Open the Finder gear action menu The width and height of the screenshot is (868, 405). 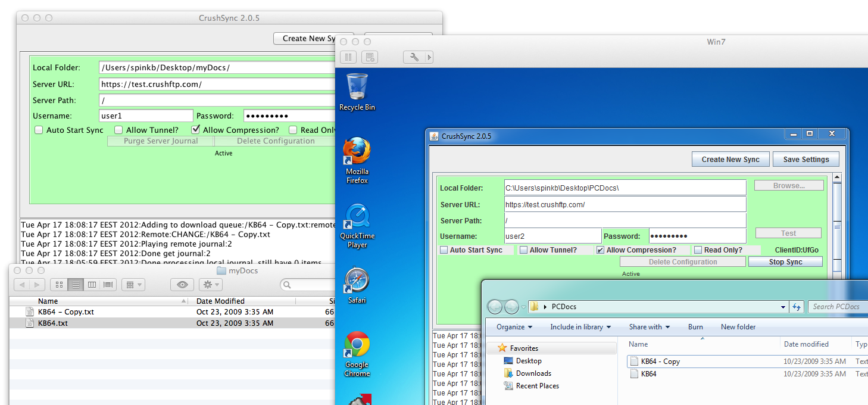point(211,285)
